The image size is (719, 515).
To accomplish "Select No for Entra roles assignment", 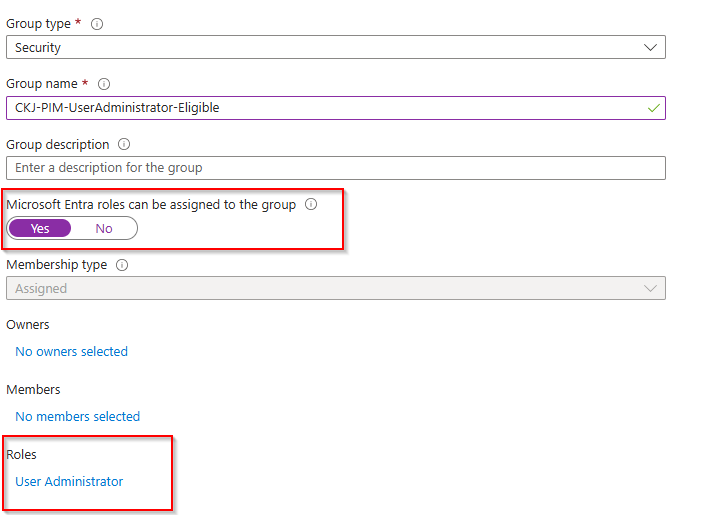I will (x=104, y=228).
